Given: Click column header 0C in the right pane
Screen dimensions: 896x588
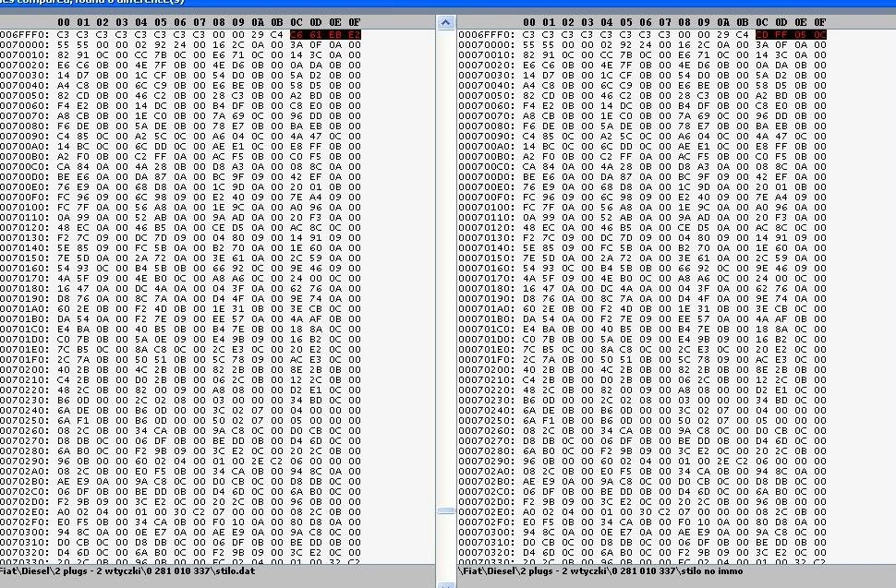Looking at the screenshot, I should click(762, 22).
